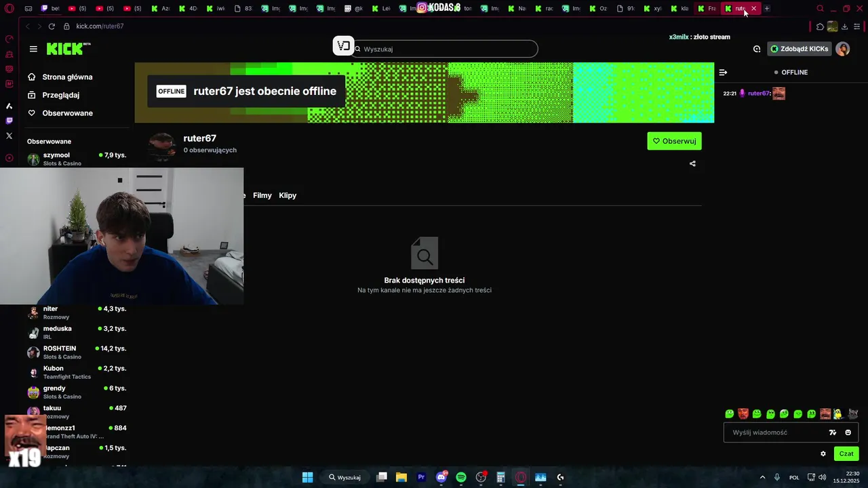Open Spotify from the taskbar
The image size is (868, 488).
[x=461, y=477]
